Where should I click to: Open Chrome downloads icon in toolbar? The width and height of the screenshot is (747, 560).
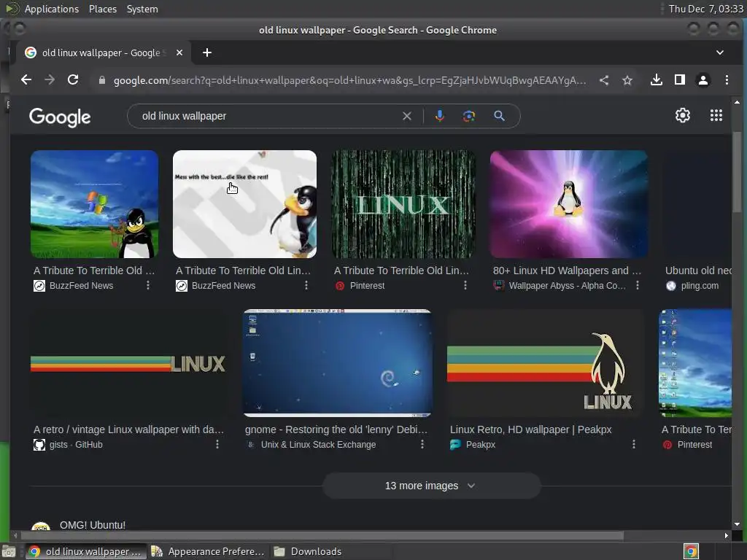(657, 80)
